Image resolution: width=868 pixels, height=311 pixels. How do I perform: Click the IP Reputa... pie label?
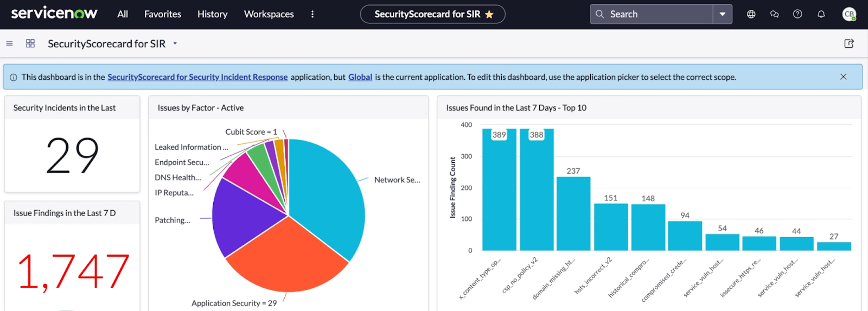tap(174, 192)
